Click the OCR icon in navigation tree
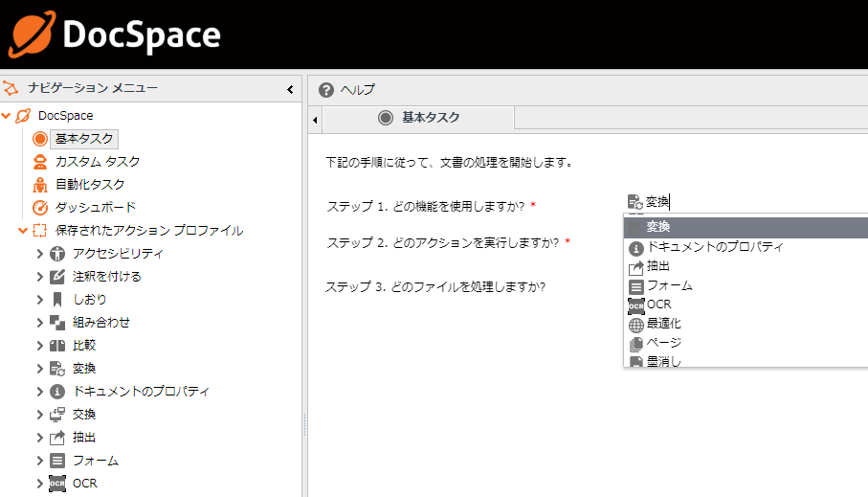Image resolution: width=868 pixels, height=497 pixels. [x=57, y=484]
